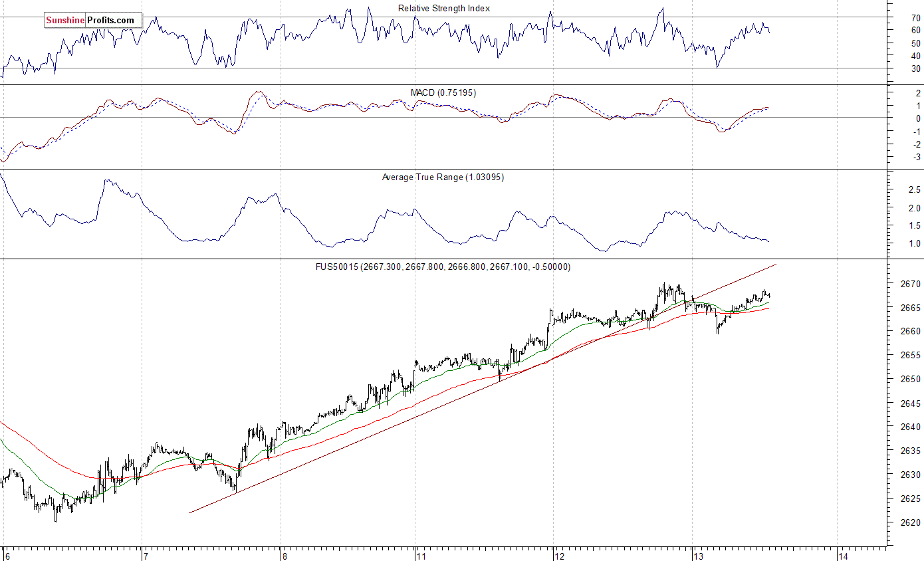Click the 2645 price axis label
This screenshot has width=924, height=561.
(x=911, y=403)
